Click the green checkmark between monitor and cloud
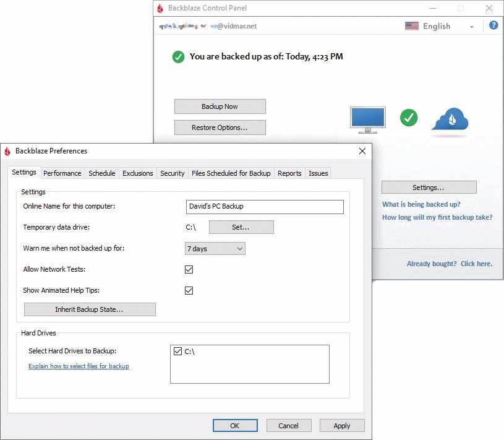The height and width of the screenshot is (440, 504). [x=409, y=118]
